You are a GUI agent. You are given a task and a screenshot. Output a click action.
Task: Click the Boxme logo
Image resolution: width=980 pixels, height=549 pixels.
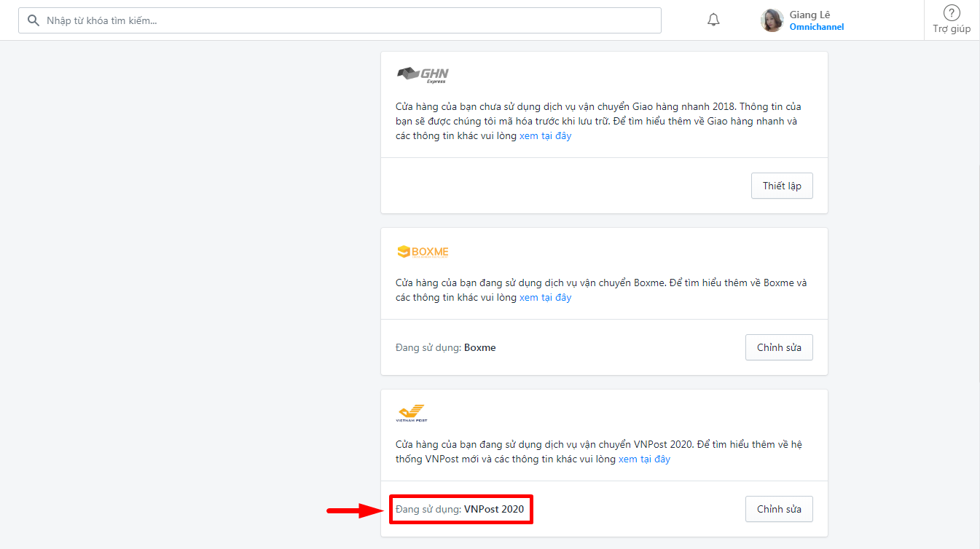click(423, 252)
